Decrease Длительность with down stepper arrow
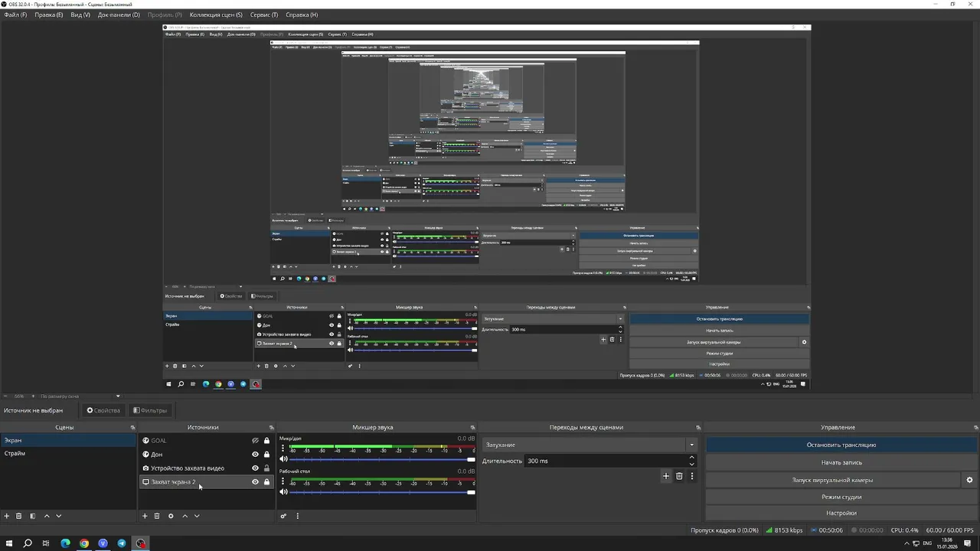The image size is (980, 551). pos(692,464)
